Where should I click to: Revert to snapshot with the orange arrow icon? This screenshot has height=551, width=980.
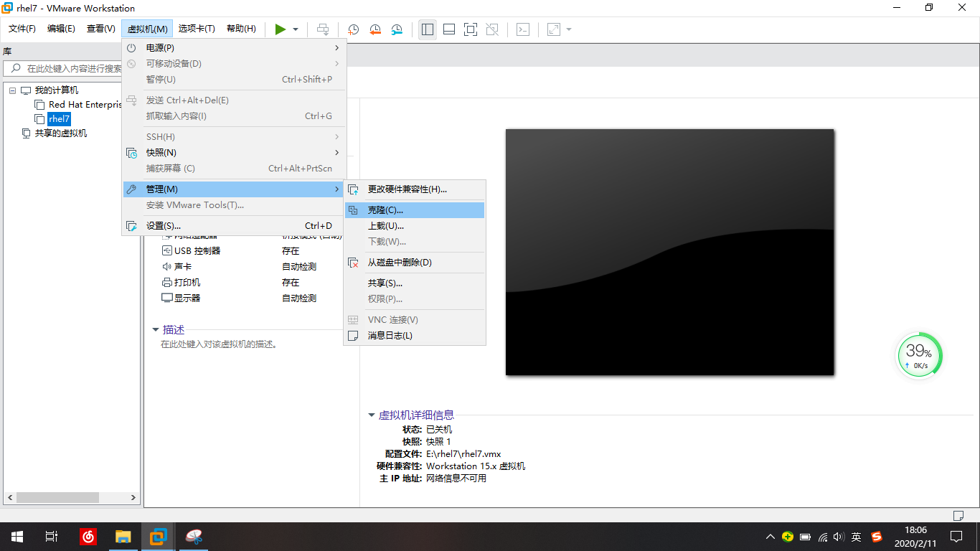click(x=375, y=29)
